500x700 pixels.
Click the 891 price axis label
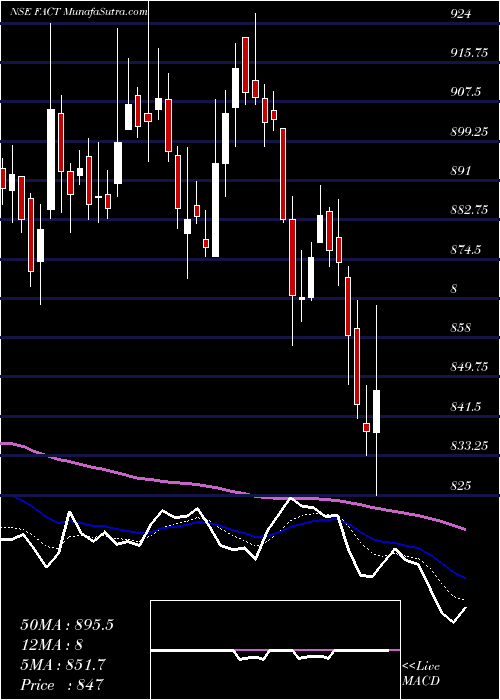(461, 171)
